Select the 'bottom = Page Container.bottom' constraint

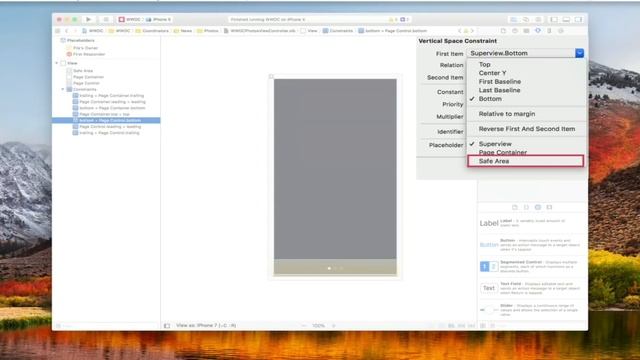(x=109, y=108)
